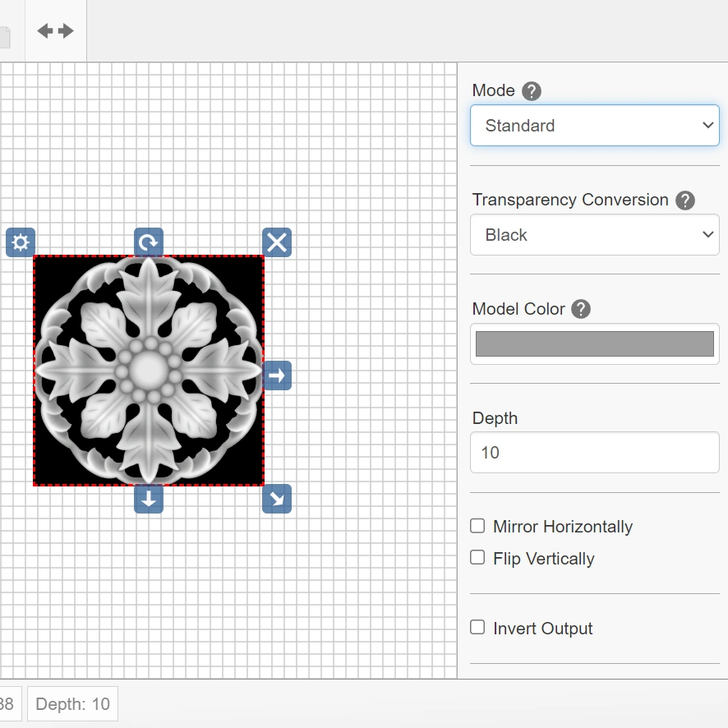Open the gray Model Color swatch
Image resolution: width=728 pixels, height=728 pixels.
[x=594, y=343]
